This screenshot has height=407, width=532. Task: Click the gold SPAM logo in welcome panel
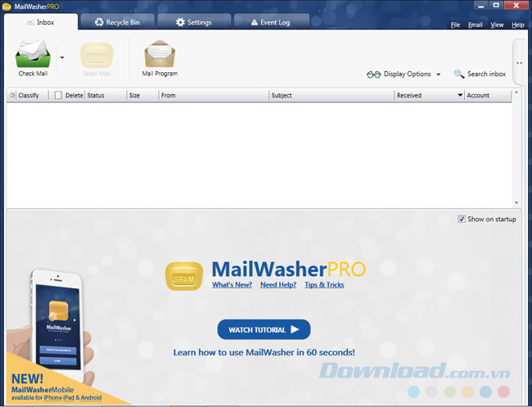tap(184, 276)
